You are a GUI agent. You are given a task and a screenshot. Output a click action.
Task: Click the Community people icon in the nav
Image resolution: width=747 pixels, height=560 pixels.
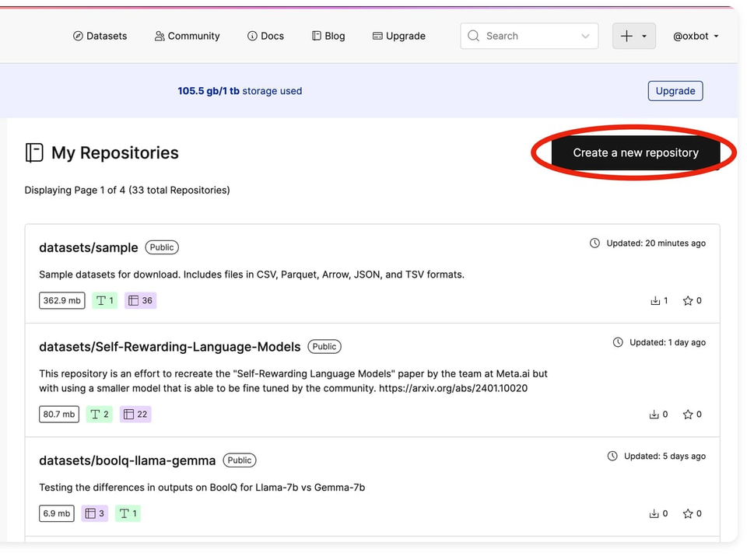pos(159,36)
